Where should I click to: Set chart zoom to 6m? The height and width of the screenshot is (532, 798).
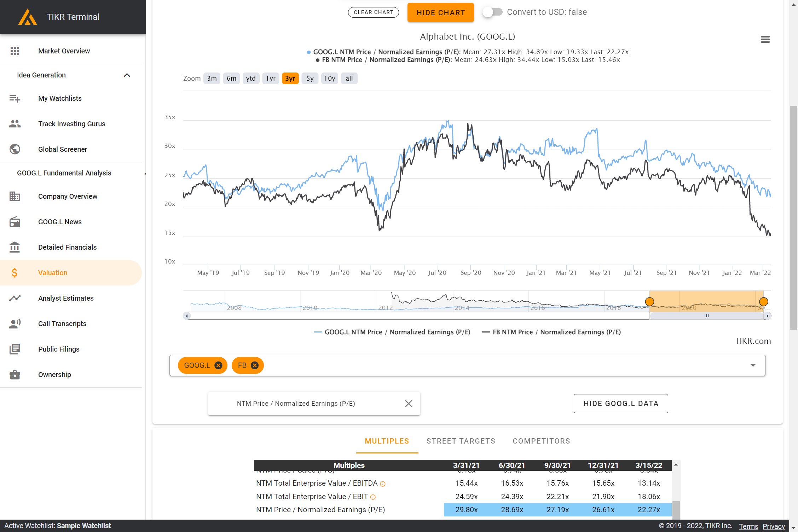(x=231, y=79)
